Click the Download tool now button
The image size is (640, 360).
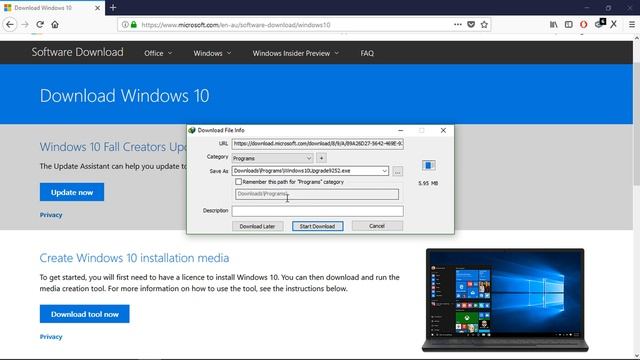pyautogui.click(x=84, y=314)
